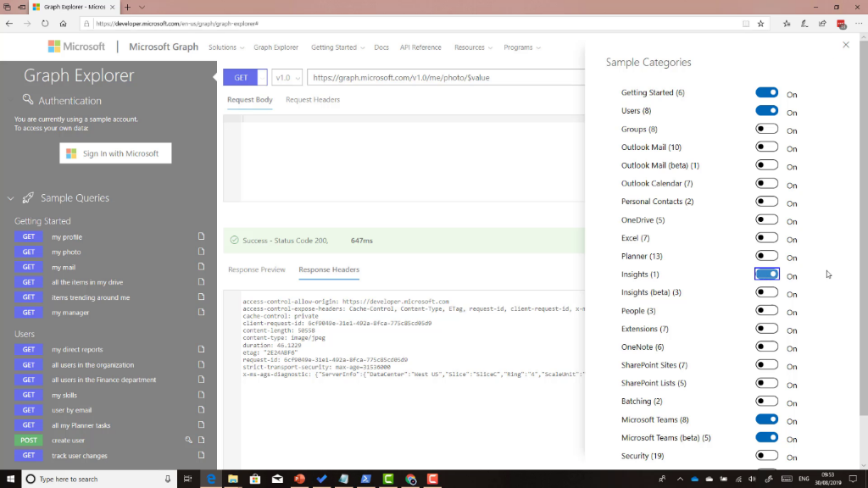The height and width of the screenshot is (488, 868).
Task: Open document icon next to user by email
Action: [202, 410]
